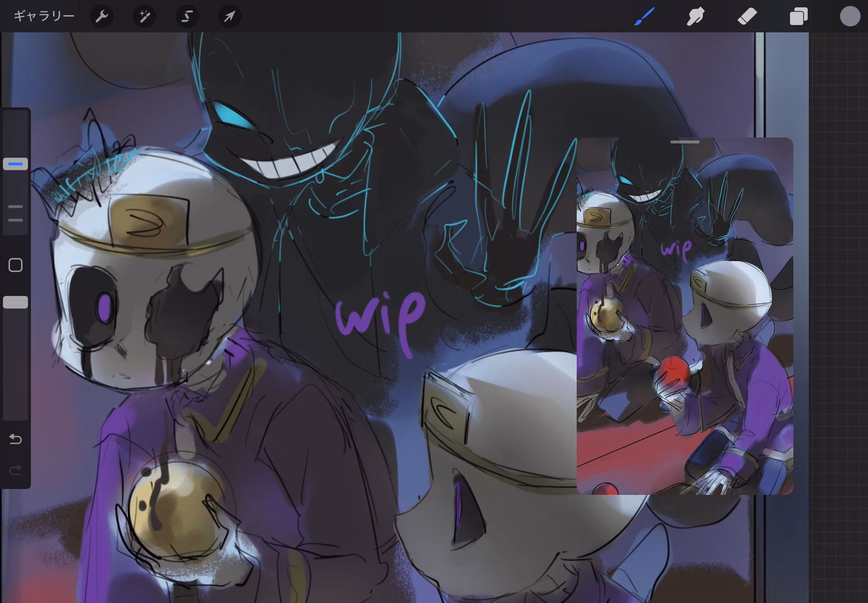Undo the last stroke
868x603 pixels.
(15, 439)
